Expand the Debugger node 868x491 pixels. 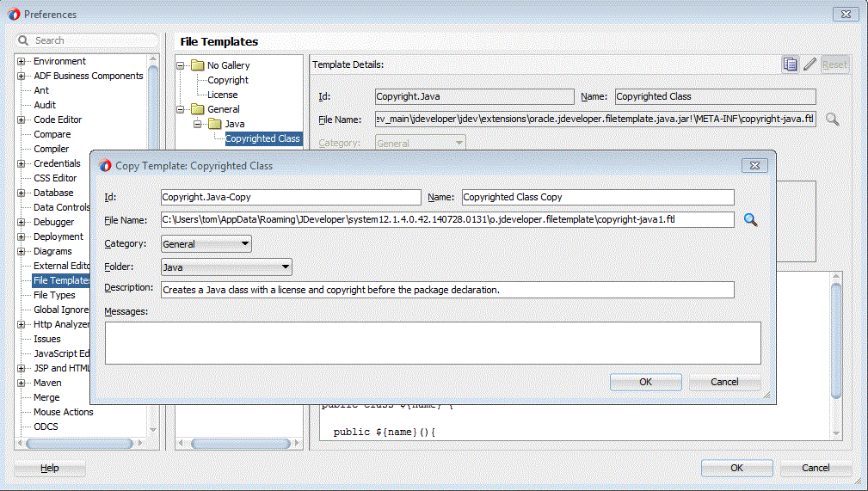point(21,222)
